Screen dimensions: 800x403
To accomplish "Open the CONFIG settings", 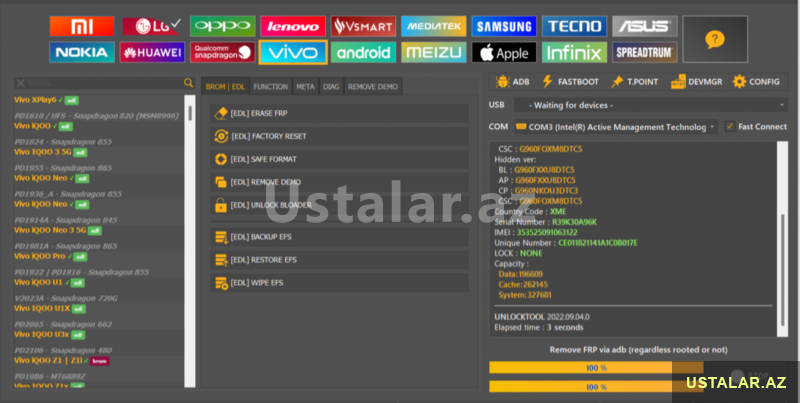I will (756, 82).
